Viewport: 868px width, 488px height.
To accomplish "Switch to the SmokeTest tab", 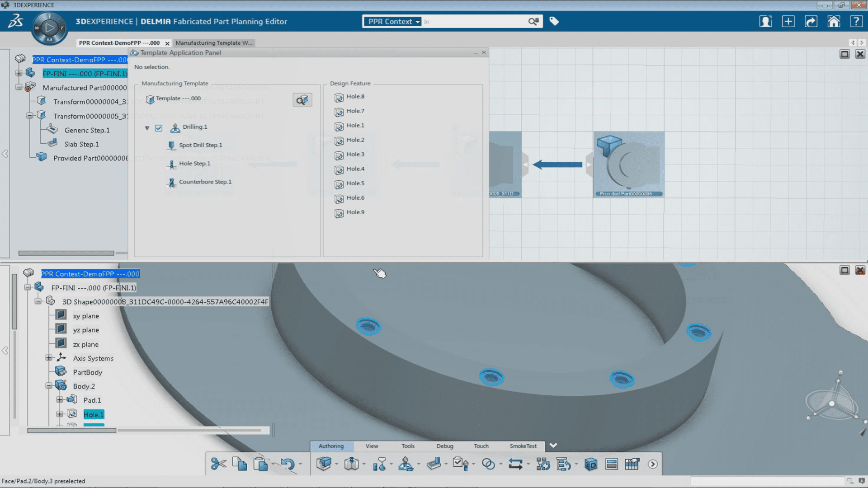I will pyautogui.click(x=523, y=446).
